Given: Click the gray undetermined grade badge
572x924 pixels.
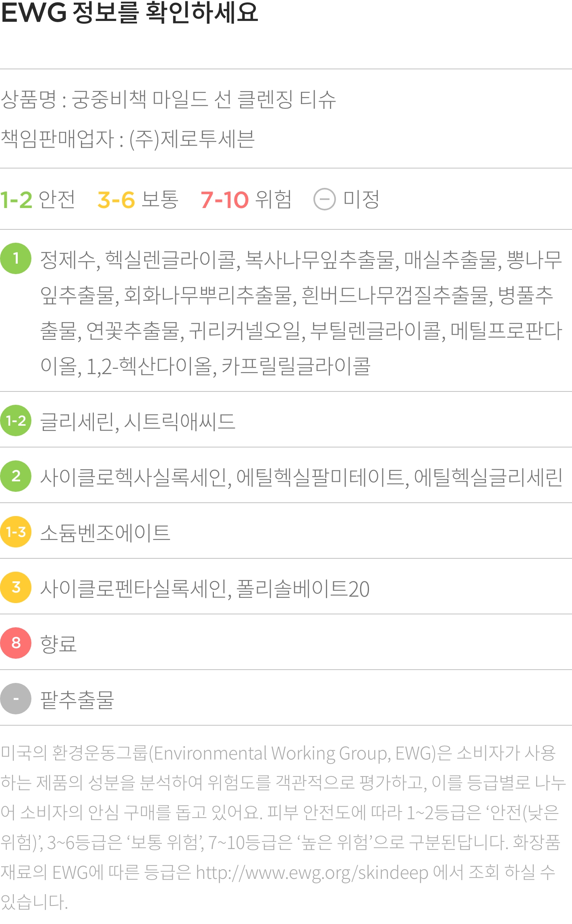Looking at the screenshot, I should [16, 699].
